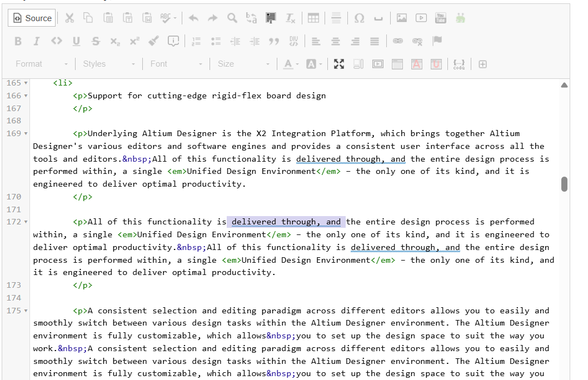This screenshot has width=588, height=380.
Task: Click the Cut scissors icon
Action: coord(69,18)
